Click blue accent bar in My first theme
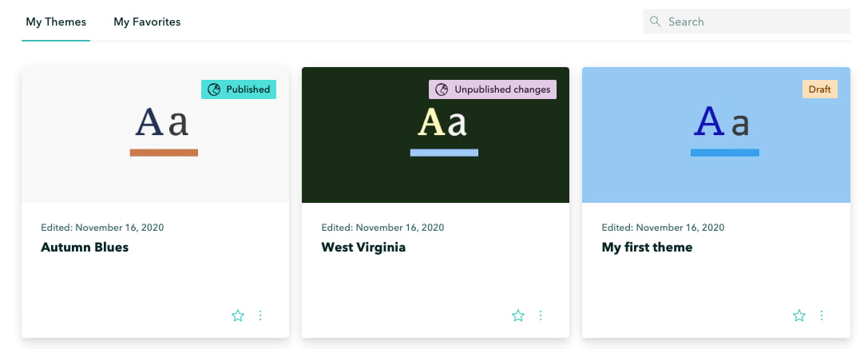The height and width of the screenshot is (349, 868). pyautogui.click(x=724, y=153)
